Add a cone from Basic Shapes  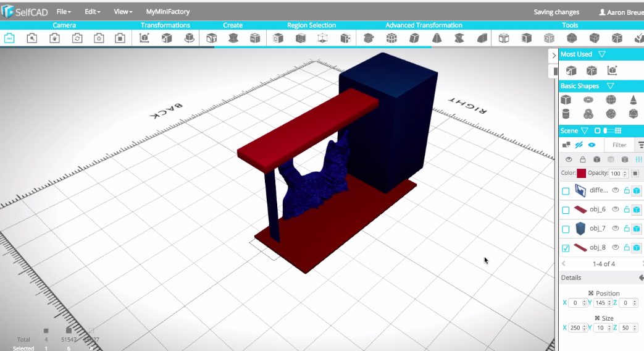[x=634, y=100]
